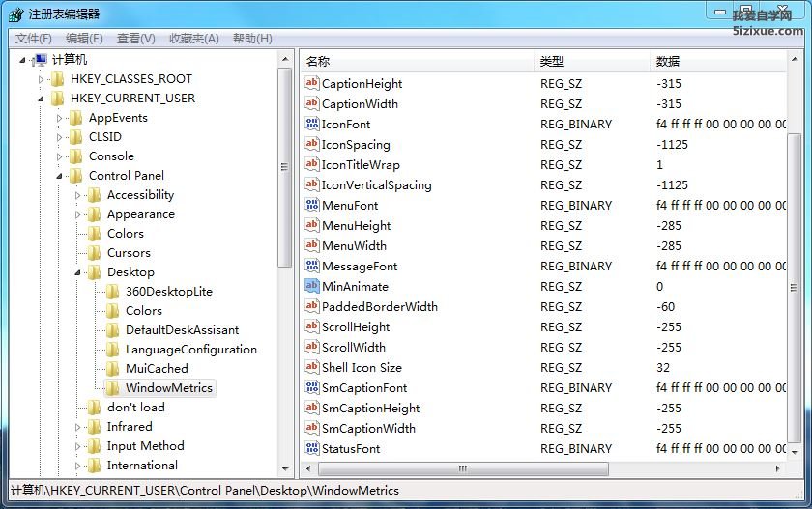Click the MenuFont binary value icon
Viewport: 812px width, 509px height.
coord(311,205)
